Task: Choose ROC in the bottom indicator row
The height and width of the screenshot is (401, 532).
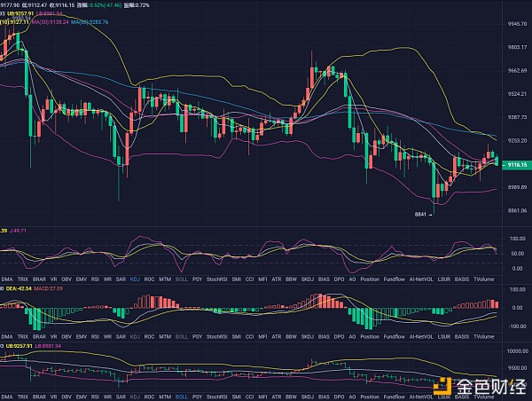Action: 149,397
